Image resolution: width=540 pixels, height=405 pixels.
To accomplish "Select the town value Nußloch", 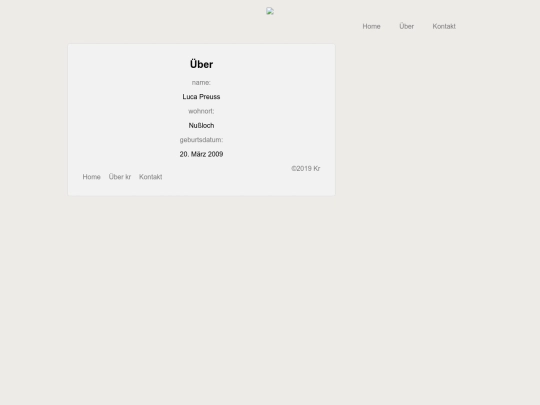I will pyautogui.click(x=201, y=126).
